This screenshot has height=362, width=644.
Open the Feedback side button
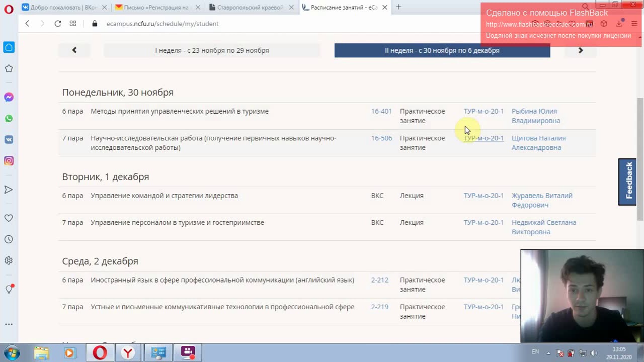click(627, 182)
